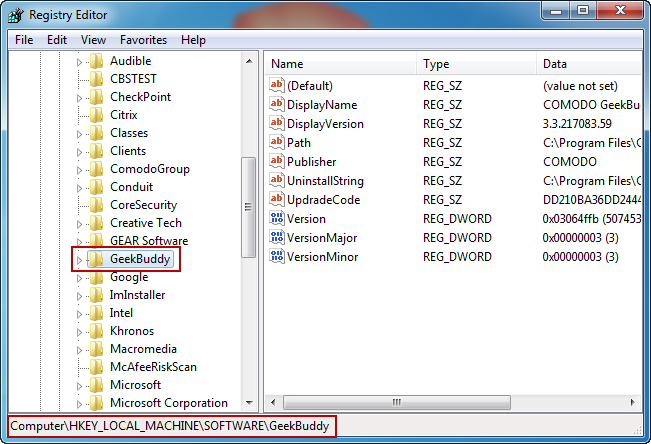Click the (value not set) data cell
The height and width of the screenshot is (444, 651).
click(x=580, y=86)
